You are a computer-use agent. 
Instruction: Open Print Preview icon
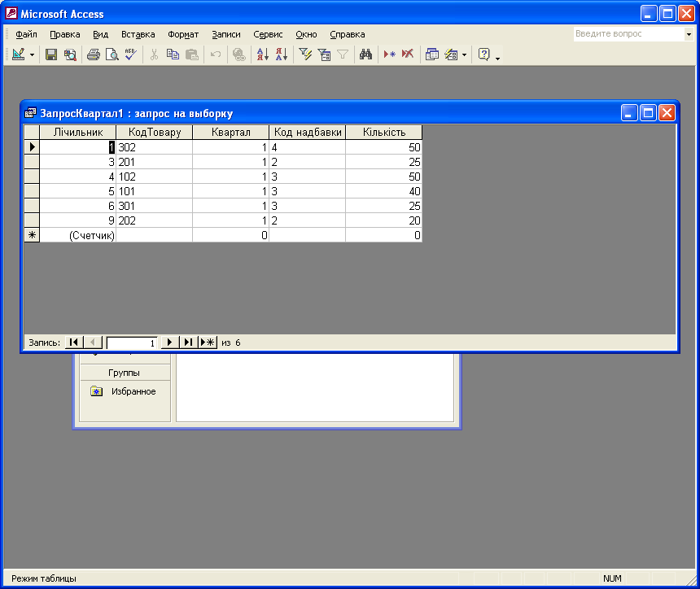click(x=112, y=55)
